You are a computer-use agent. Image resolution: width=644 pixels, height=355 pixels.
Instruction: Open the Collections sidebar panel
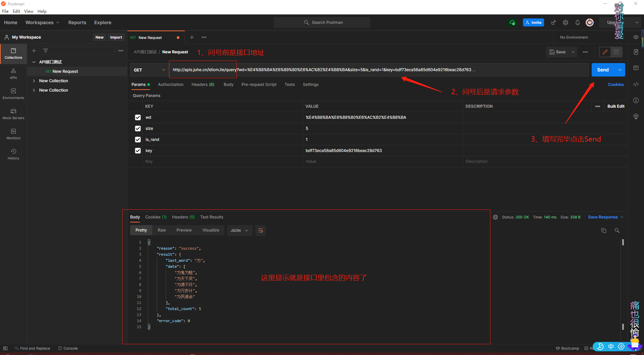(x=13, y=54)
